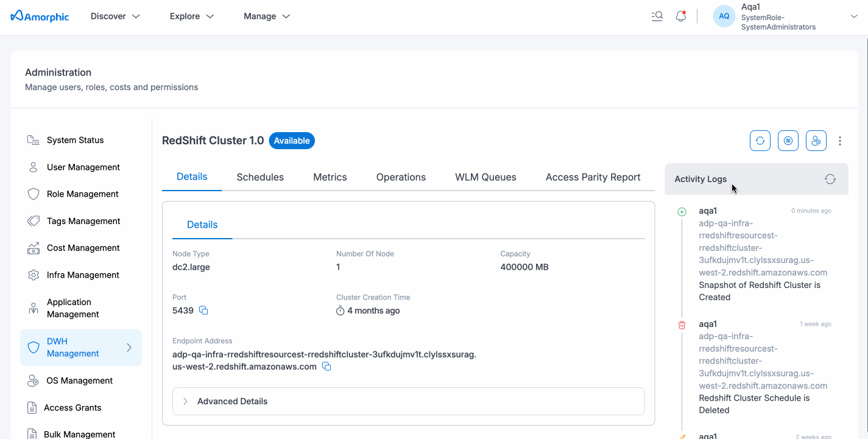Open the Metrics tab
This screenshot has width=868, height=439.
330,177
